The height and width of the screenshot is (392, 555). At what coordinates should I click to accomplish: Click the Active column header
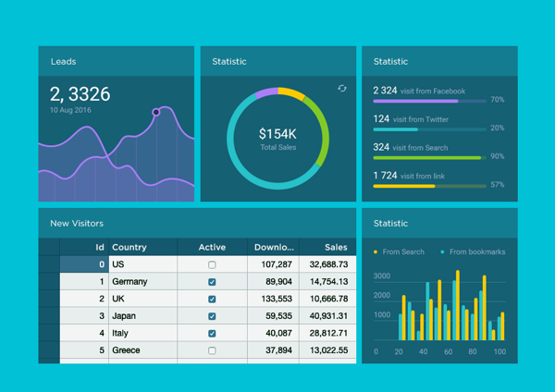(x=212, y=247)
